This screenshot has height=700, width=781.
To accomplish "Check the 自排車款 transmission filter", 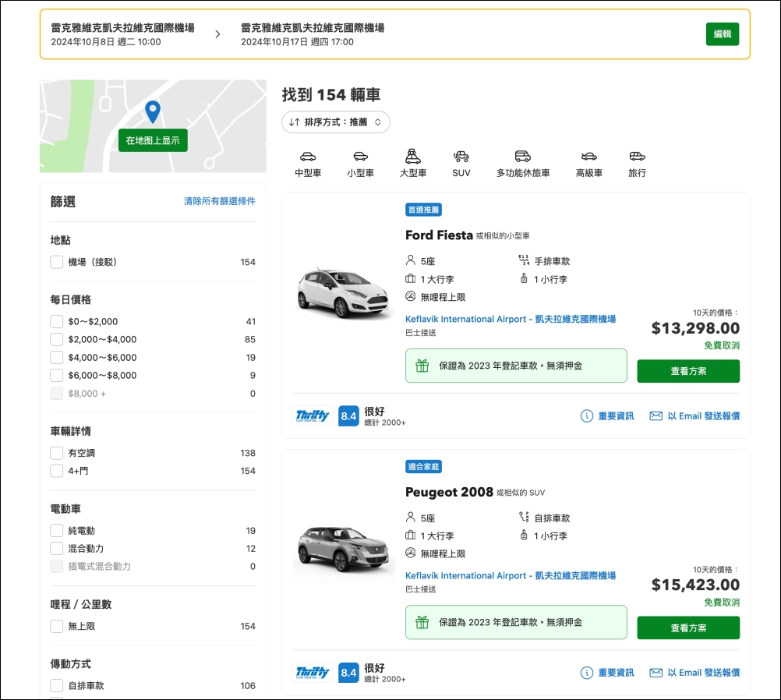I will pyautogui.click(x=57, y=685).
